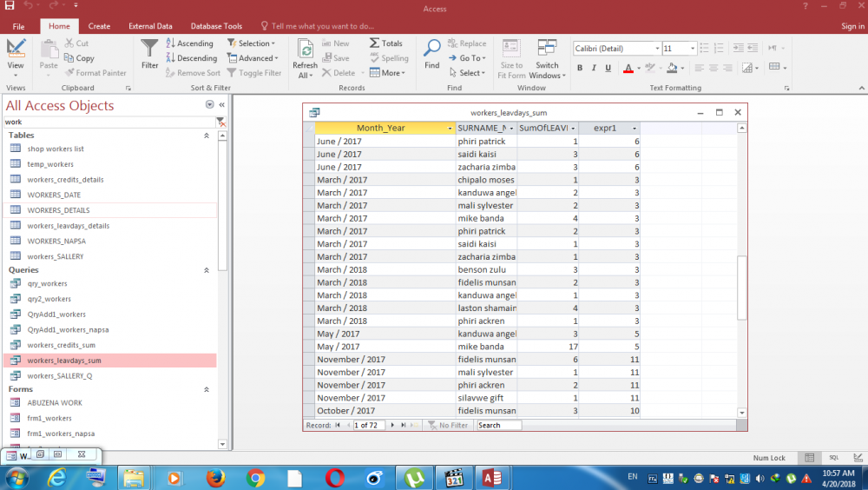868x490 pixels.
Task: Go to next record in navigator
Action: pyautogui.click(x=392, y=426)
